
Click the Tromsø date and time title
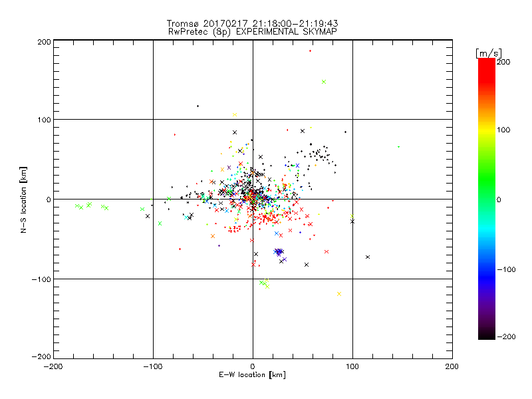(252, 23)
